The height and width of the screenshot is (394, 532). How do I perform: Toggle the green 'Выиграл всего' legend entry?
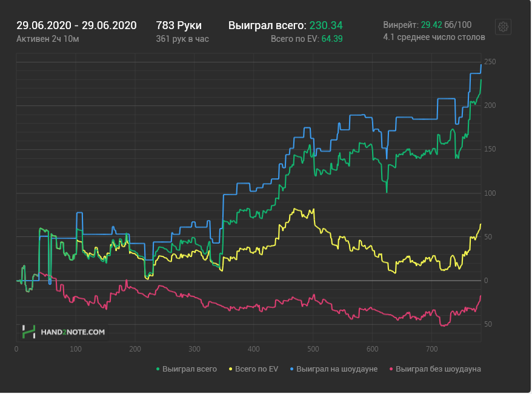pyautogui.click(x=186, y=369)
